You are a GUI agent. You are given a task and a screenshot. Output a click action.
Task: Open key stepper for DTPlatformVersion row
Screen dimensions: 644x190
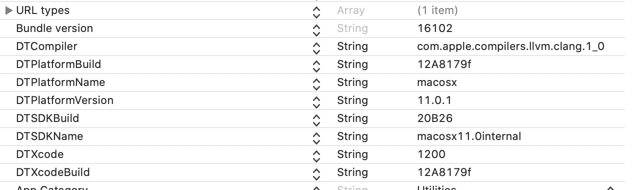(x=315, y=100)
